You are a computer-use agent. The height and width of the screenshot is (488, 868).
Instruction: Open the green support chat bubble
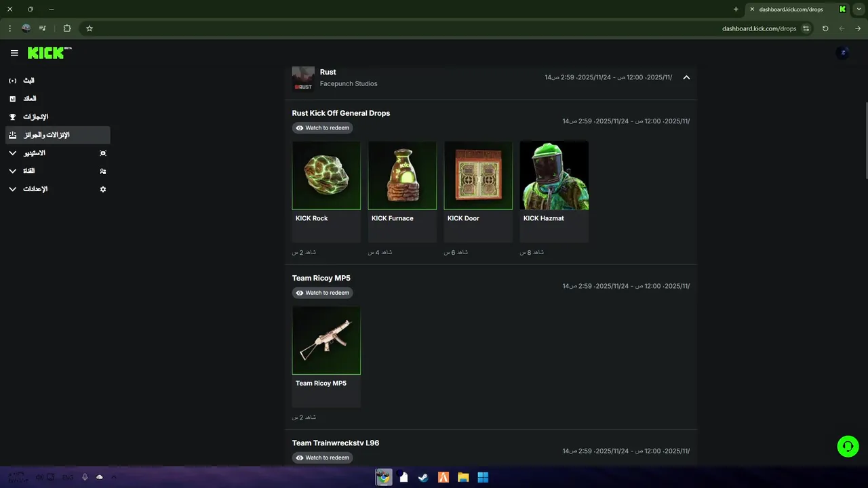coord(848,446)
